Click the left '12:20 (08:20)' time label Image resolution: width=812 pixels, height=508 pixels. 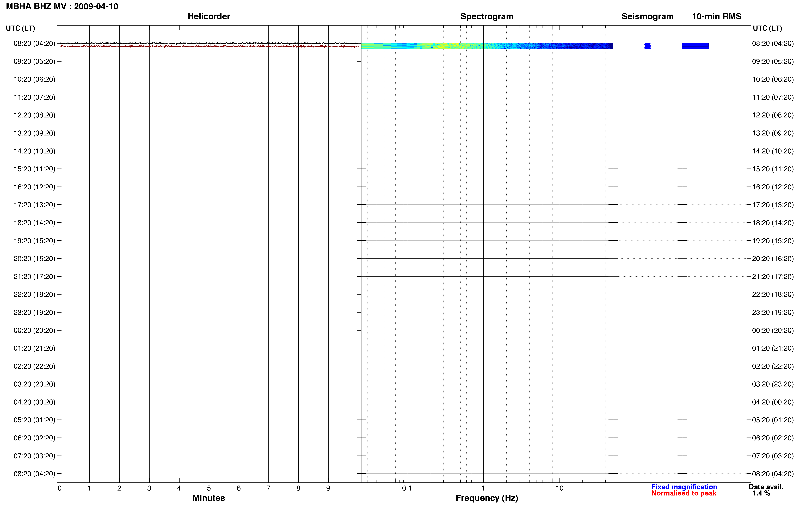[x=35, y=115]
